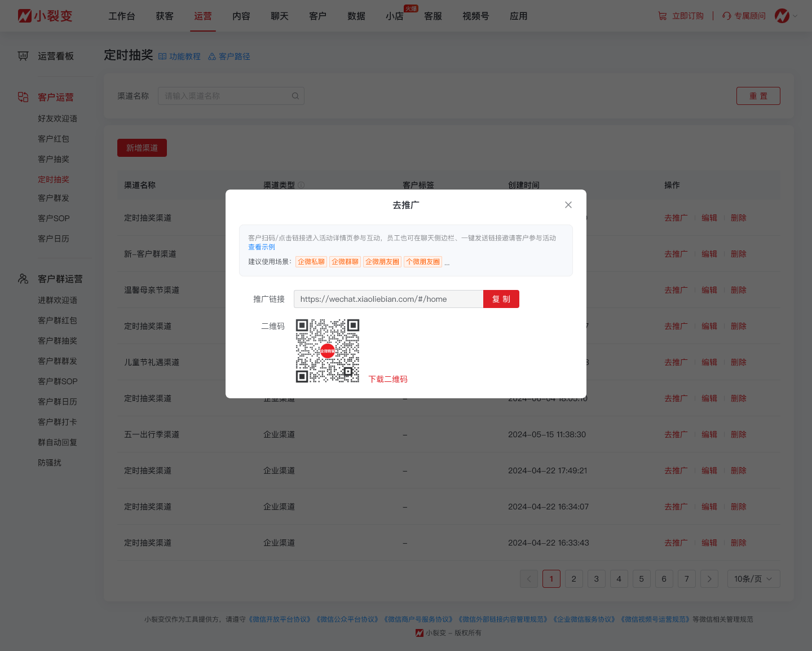The height and width of the screenshot is (651, 812).
Task: Click 编辑 for 新-客户群渠道 row
Action: point(709,254)
